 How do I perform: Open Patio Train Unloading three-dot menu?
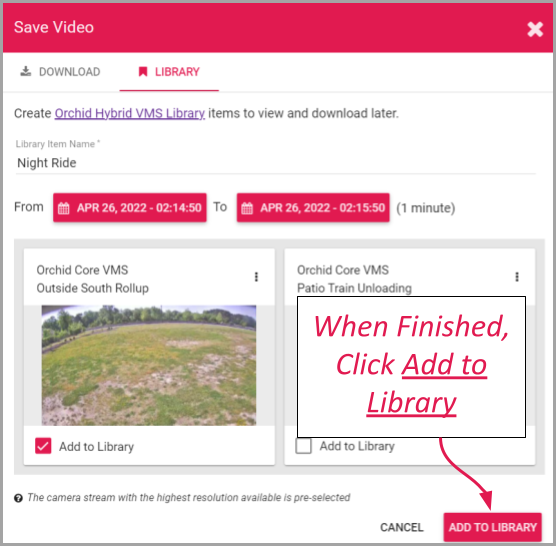(517, 277)
